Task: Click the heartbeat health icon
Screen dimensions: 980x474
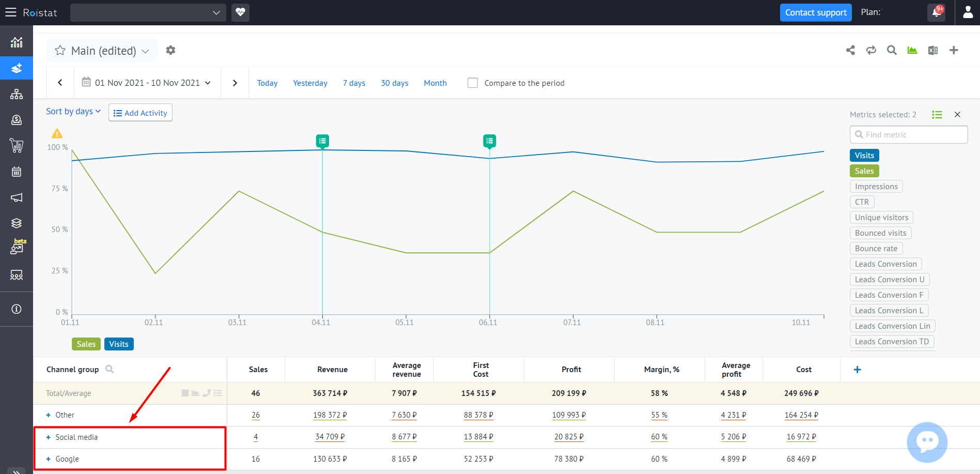Action: 240,12
